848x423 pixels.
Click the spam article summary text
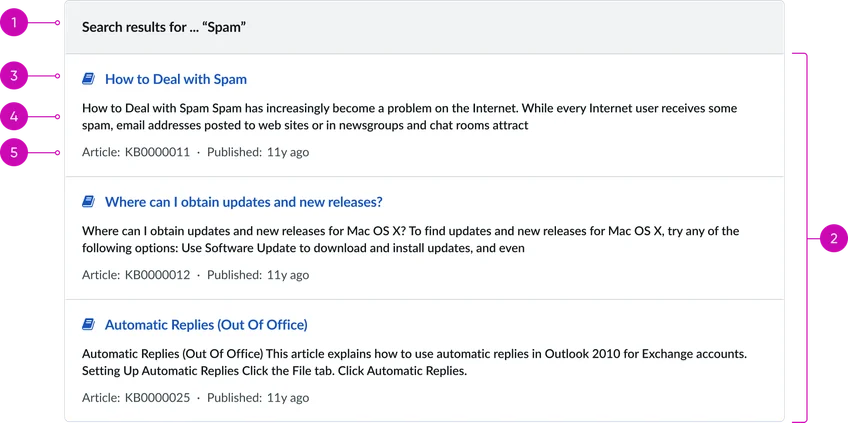409,117
